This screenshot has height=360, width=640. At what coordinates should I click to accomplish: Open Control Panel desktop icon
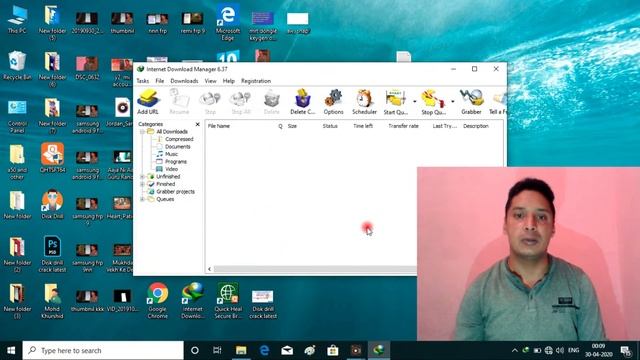pos(17,116)
